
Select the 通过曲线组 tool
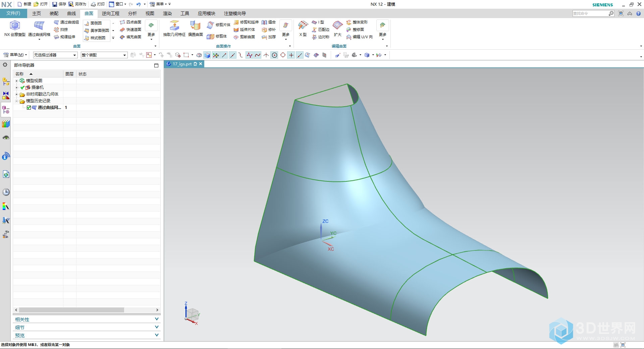pos(66,22)
